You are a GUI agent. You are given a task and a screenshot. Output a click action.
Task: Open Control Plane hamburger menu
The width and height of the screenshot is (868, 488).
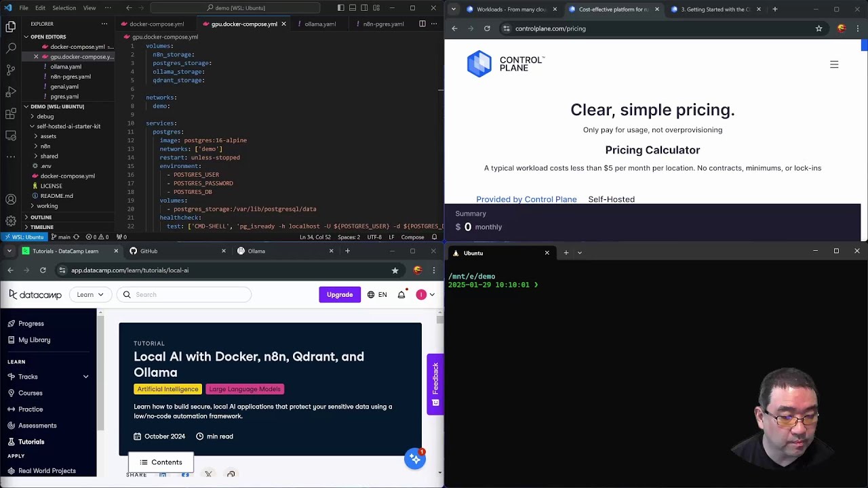(x=834, y=64)
